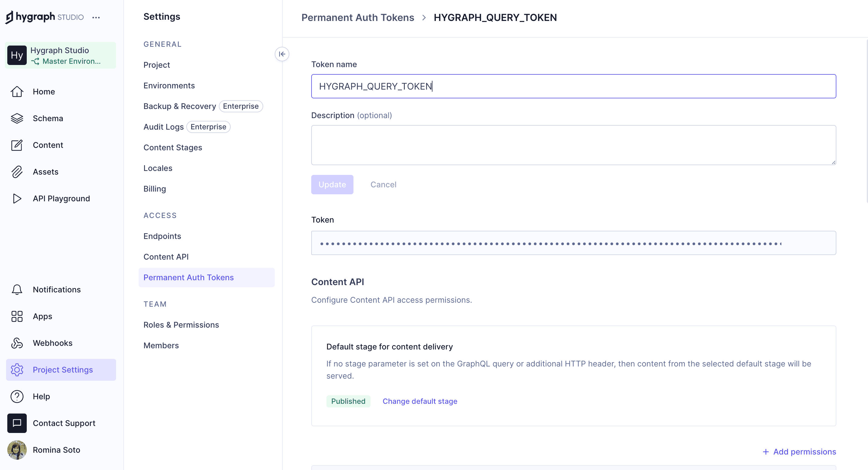Screen dimensions: 868x470
Task: Select the Billing settings item
Action: 155,189
